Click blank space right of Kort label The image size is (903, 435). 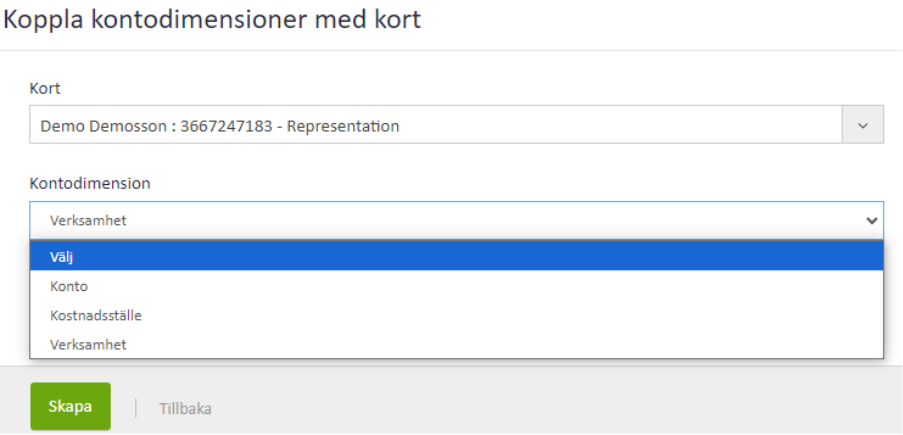coord(450,89)
